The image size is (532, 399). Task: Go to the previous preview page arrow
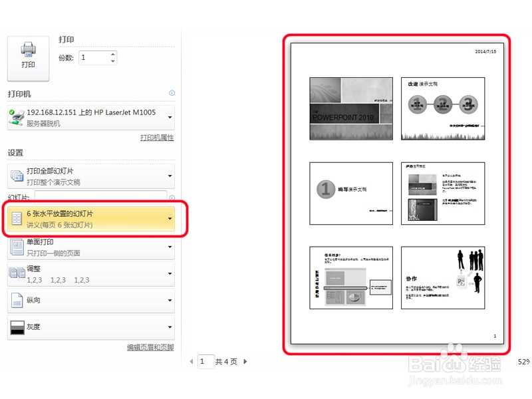click(x=192, y=362)
